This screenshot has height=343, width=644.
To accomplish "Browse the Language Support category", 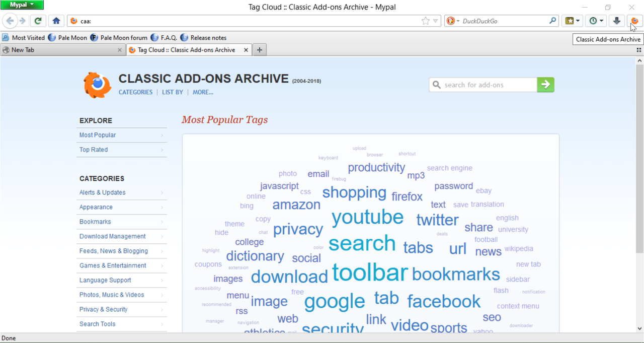I will (x=121, y=280).
